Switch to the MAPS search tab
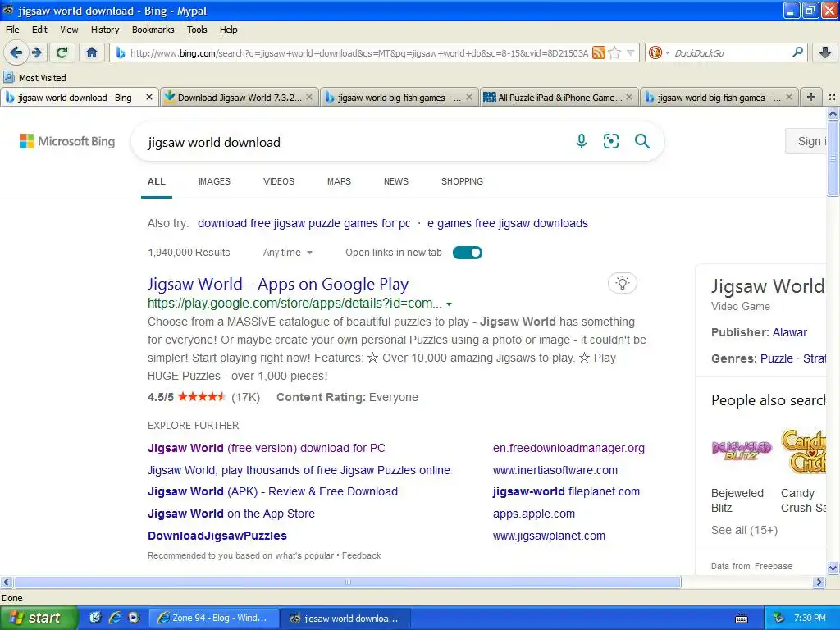The image size is (840, 630). (339, 181)
